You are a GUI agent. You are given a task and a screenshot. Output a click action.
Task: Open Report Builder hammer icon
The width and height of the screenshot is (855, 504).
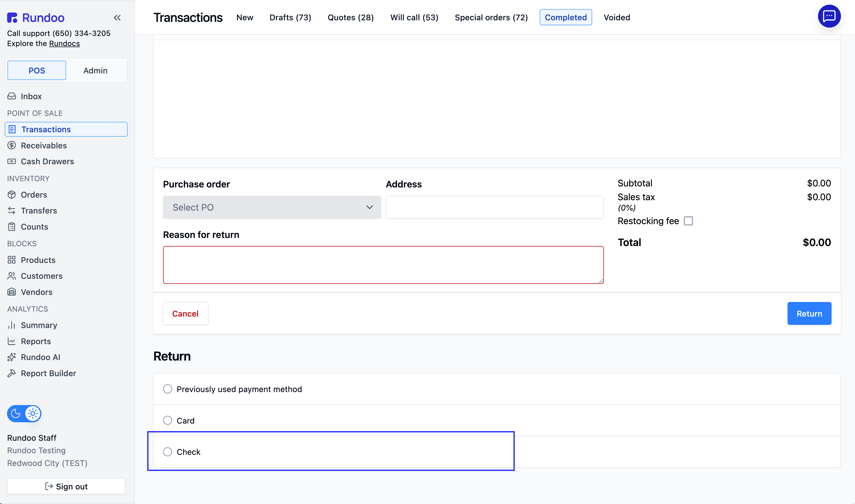(11, 373)
